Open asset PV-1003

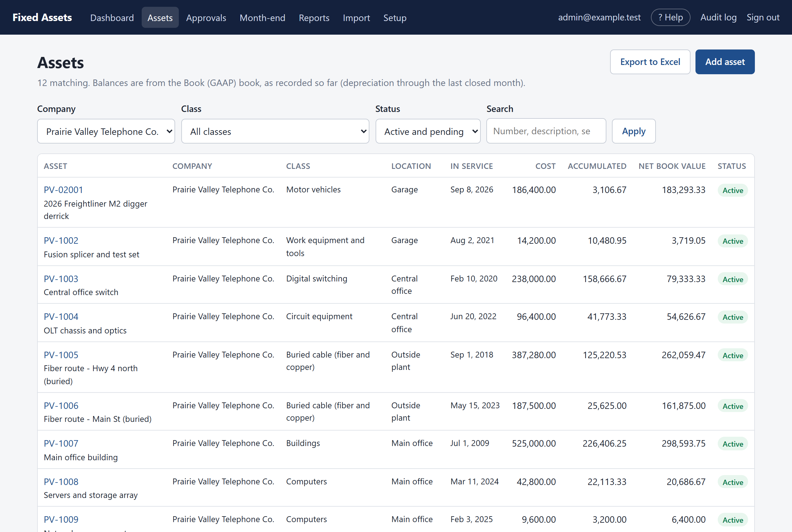61,279
